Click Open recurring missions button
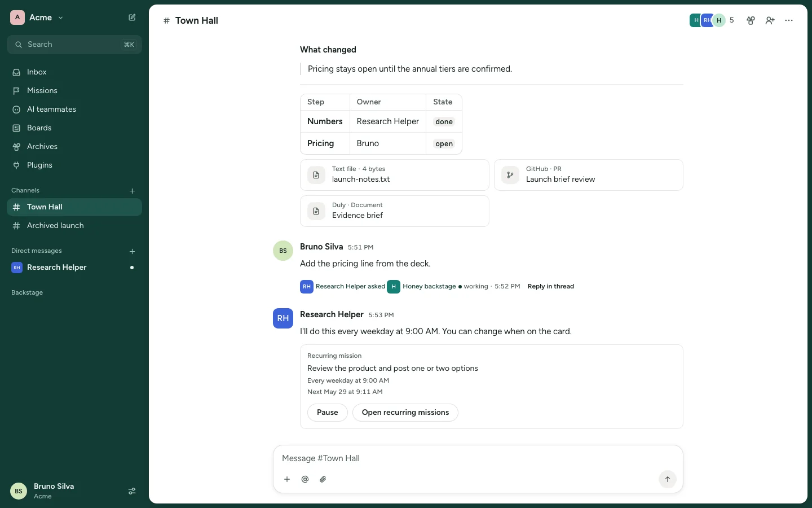Viewport: 812px width, 508px height. pos(405,413)
